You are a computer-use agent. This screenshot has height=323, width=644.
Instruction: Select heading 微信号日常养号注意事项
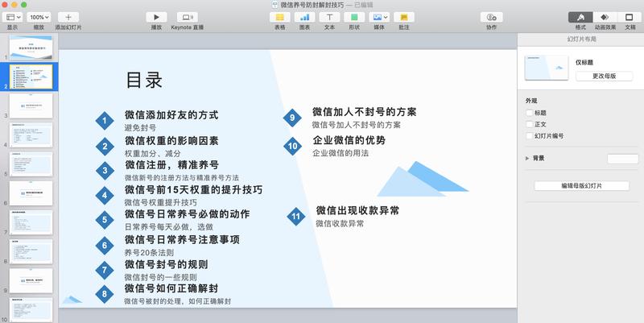[182, 239]
